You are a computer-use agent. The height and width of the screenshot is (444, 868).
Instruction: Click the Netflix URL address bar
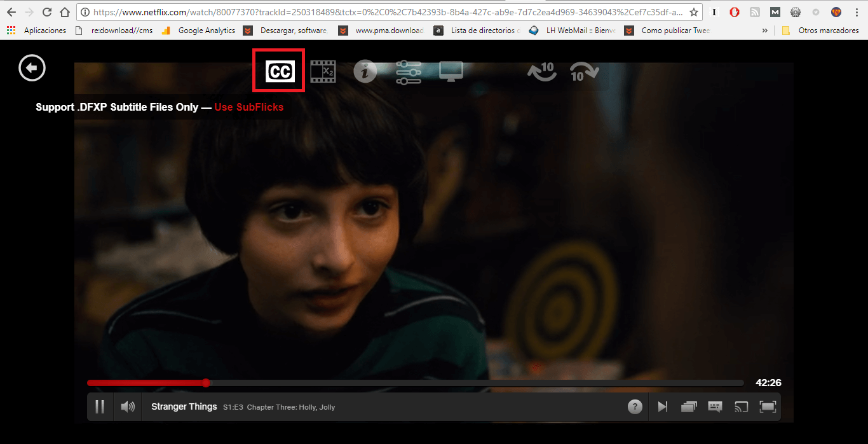click(389, 12)
